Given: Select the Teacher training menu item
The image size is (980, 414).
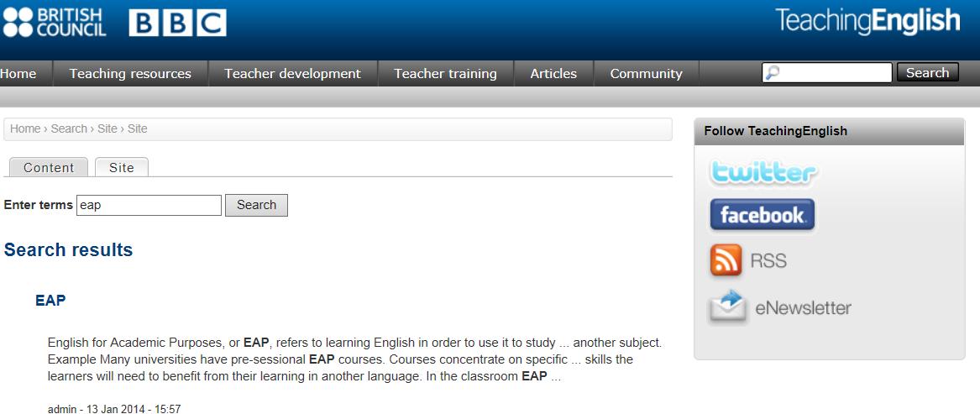Looking at the screenshot, I should point(445,74).
